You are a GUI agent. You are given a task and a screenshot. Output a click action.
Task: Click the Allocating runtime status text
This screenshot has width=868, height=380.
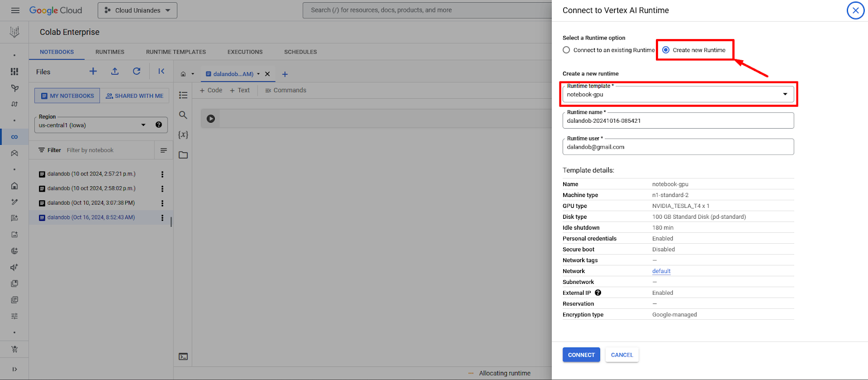tap(505, 373)
